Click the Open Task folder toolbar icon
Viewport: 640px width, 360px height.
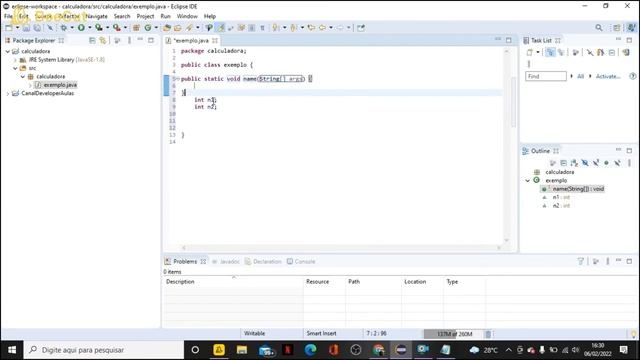click(x=178, y=28)
